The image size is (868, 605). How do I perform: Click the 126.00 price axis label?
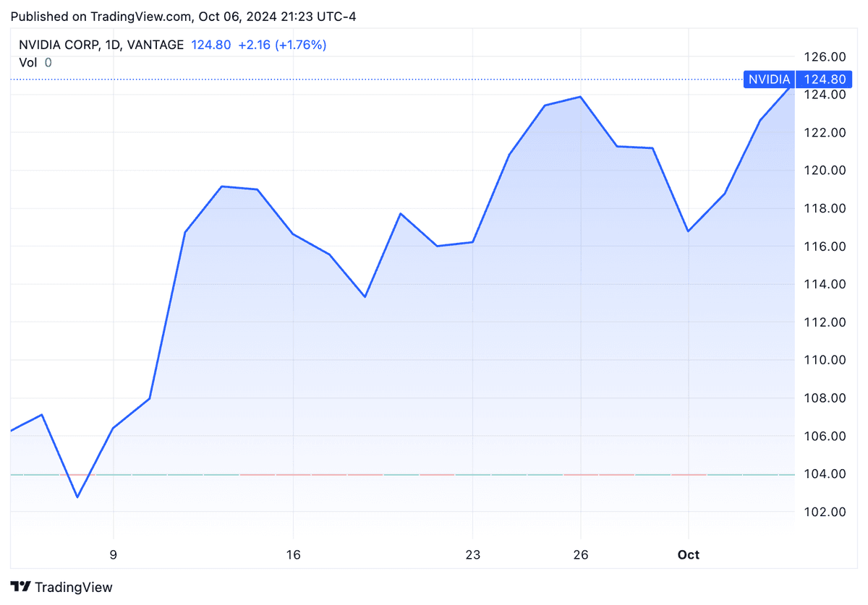[x=825, y=57]
